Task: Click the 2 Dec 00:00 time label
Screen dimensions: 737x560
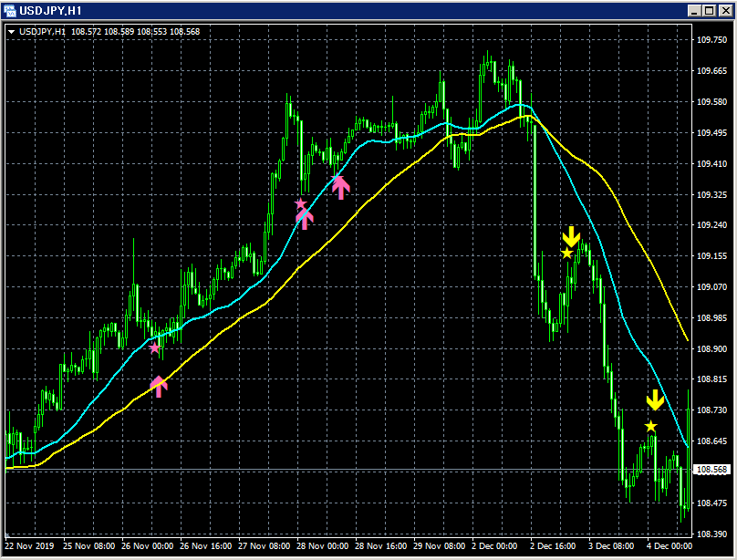Action: pos(494,546)
